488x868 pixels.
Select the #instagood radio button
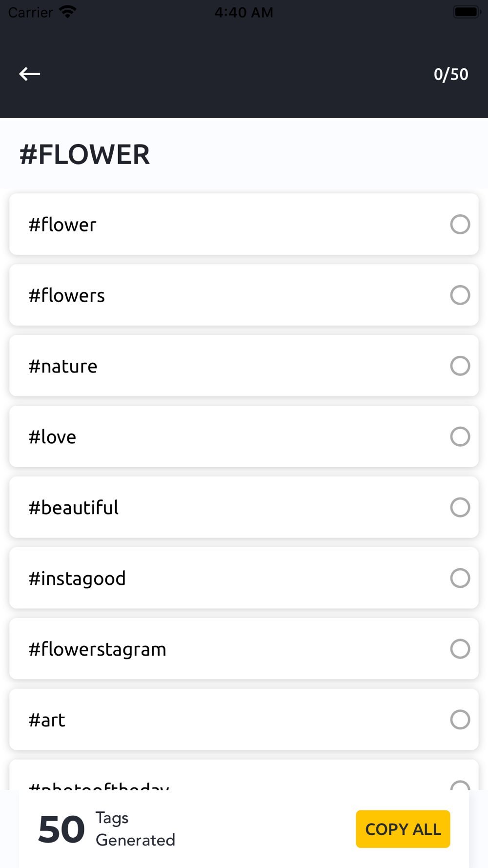tap(460, 579)
